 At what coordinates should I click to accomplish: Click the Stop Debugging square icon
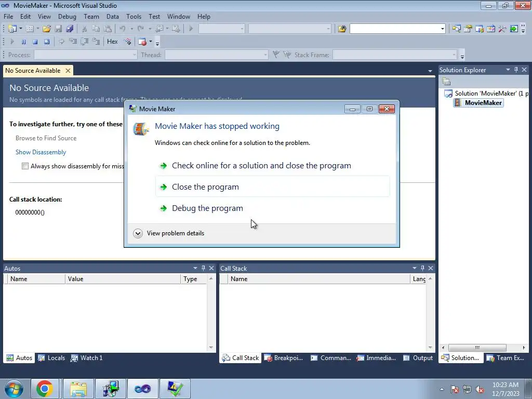pyautogui.click(x=35, y=42)
